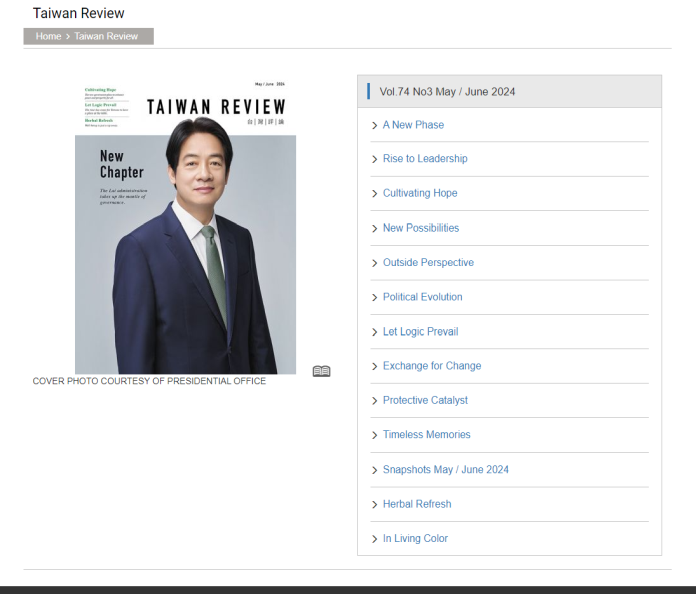The image size is (696, 594).
Task: Open the article Protective Catalyst
Action: tap(425, 400)
